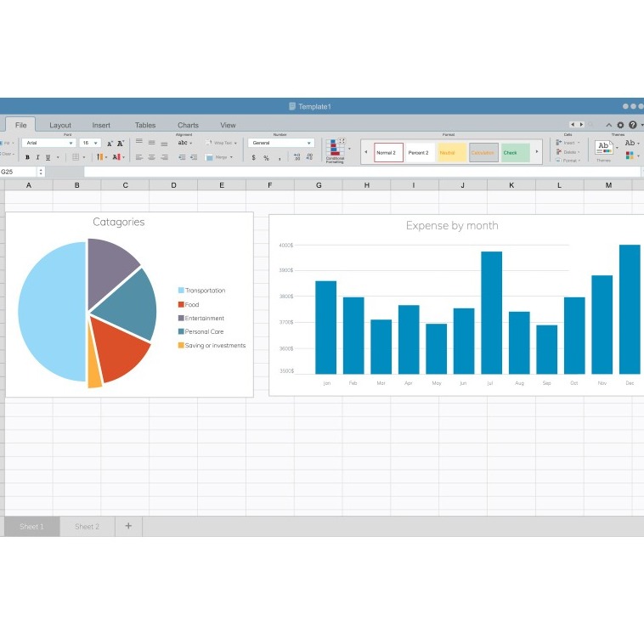The width and height of the screenshot is (644, 644).
Task: Click the Themes icon
Action: (603, 148)
